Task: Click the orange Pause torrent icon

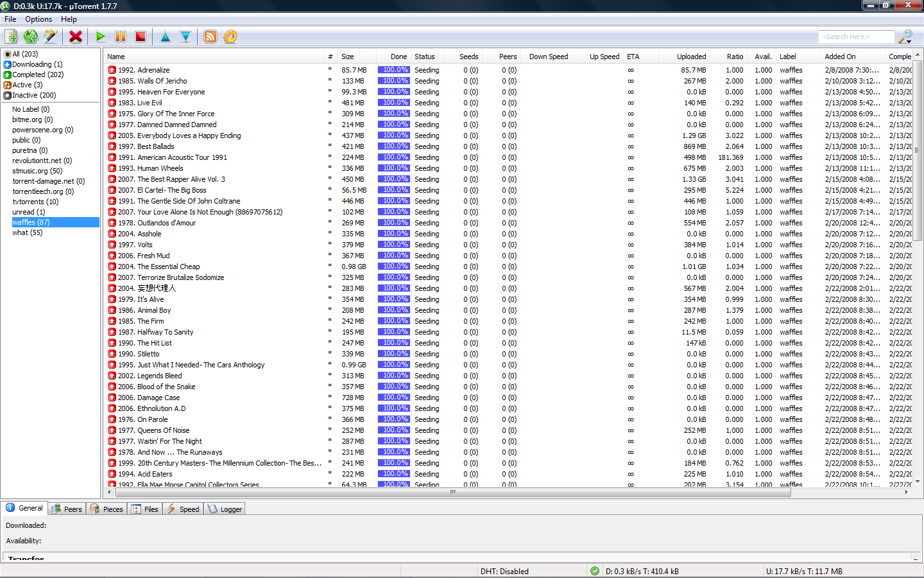Action: click(121, 37)
